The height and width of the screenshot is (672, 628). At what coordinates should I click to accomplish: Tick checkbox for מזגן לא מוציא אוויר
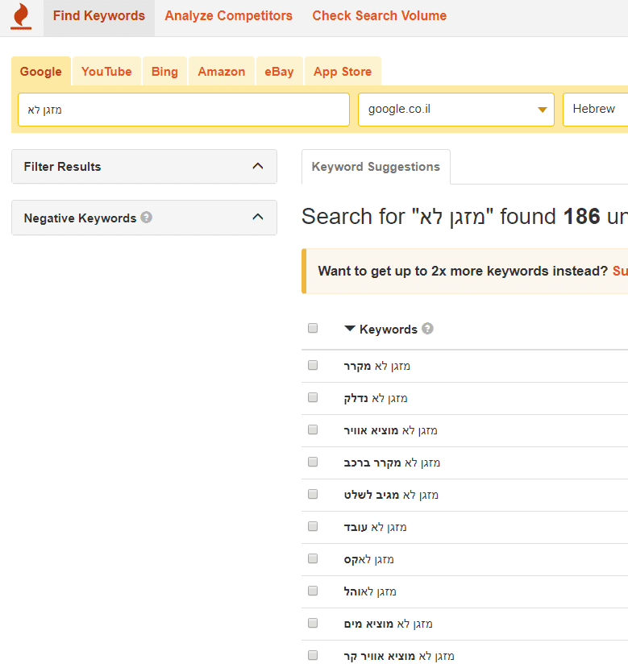click(313, 429)
